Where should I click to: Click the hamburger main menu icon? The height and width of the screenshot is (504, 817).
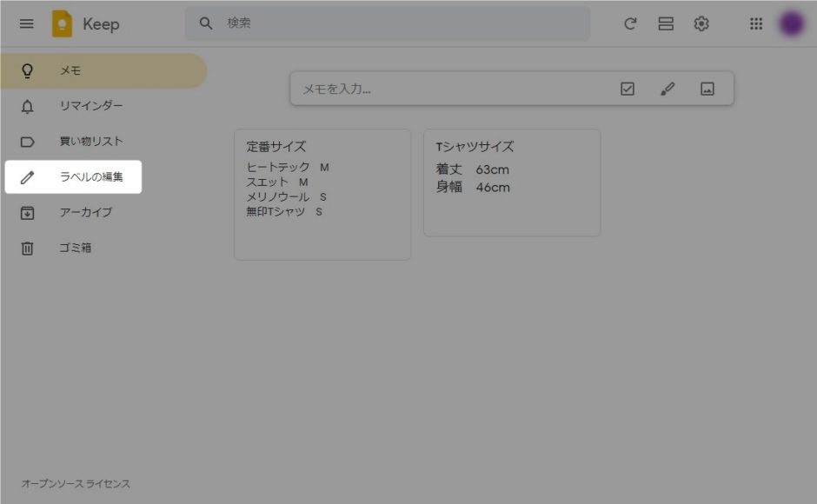(x=27, y=23)
